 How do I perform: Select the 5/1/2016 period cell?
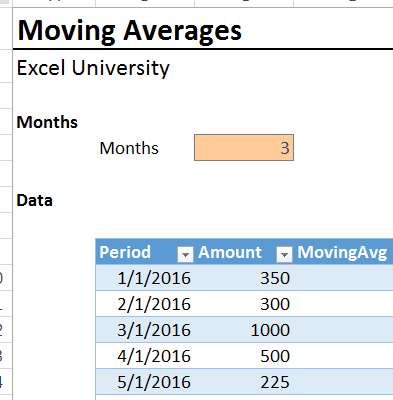[145, 382]
